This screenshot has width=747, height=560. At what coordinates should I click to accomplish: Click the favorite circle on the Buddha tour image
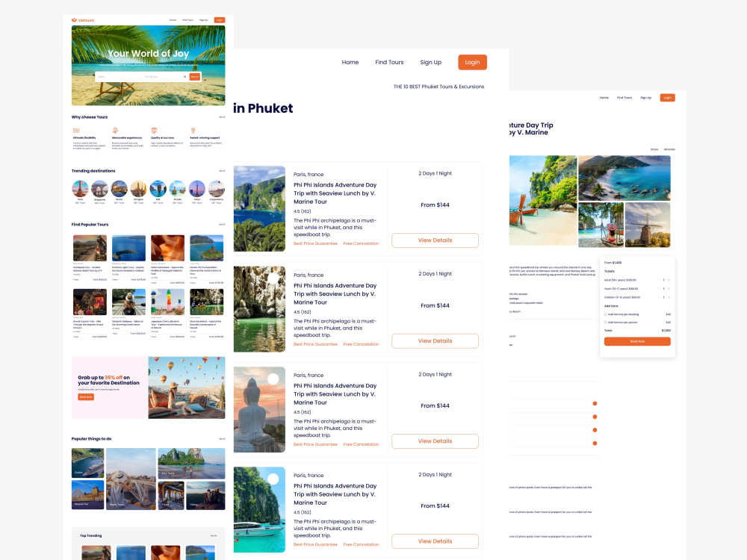[273, 379]
